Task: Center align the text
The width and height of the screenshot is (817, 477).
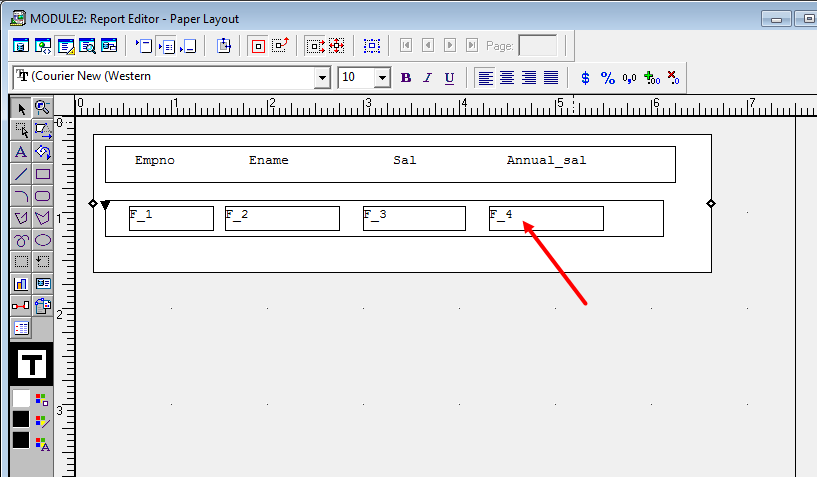Action: click(507, 78)
